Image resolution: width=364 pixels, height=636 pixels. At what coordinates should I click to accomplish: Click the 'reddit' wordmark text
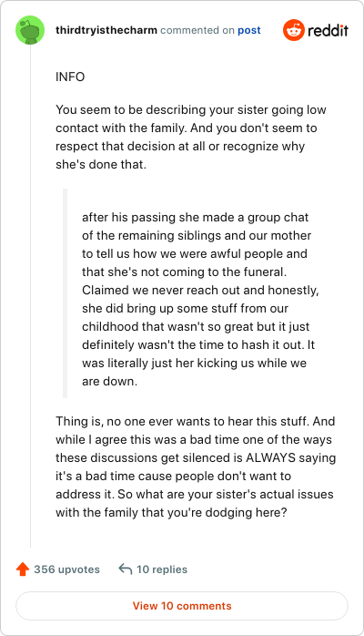point(328,30)
